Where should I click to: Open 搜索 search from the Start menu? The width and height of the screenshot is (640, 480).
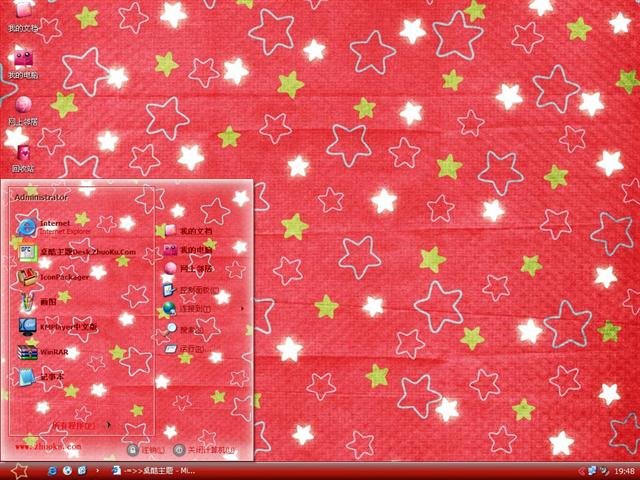pos(183,329)
